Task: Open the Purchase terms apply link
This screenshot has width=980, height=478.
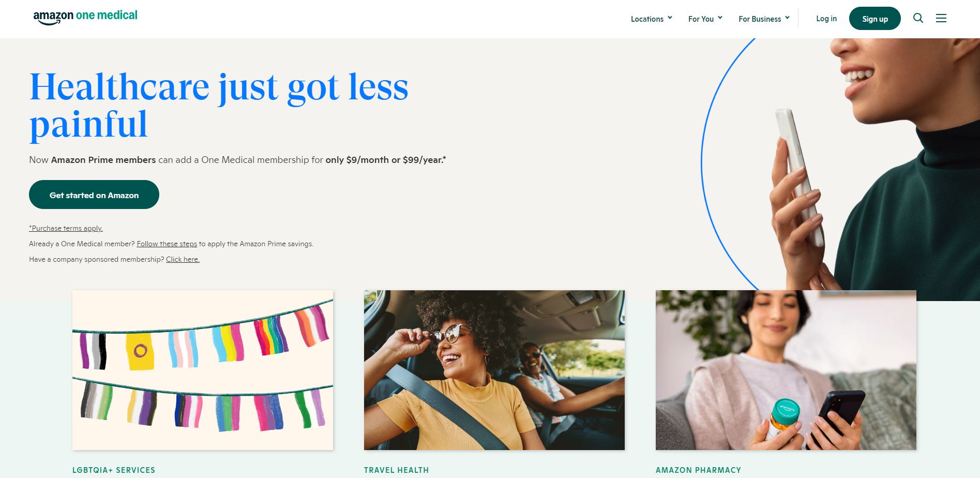Action: click(66, 228)
